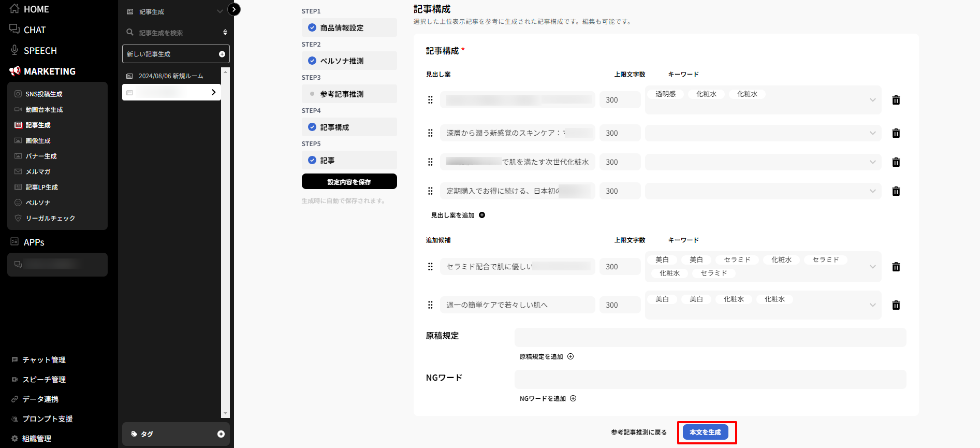Expand sidebar with the round arrow button
Image resolution: width=980 pixels, height=448 pixels.
(x=234, y=9)
